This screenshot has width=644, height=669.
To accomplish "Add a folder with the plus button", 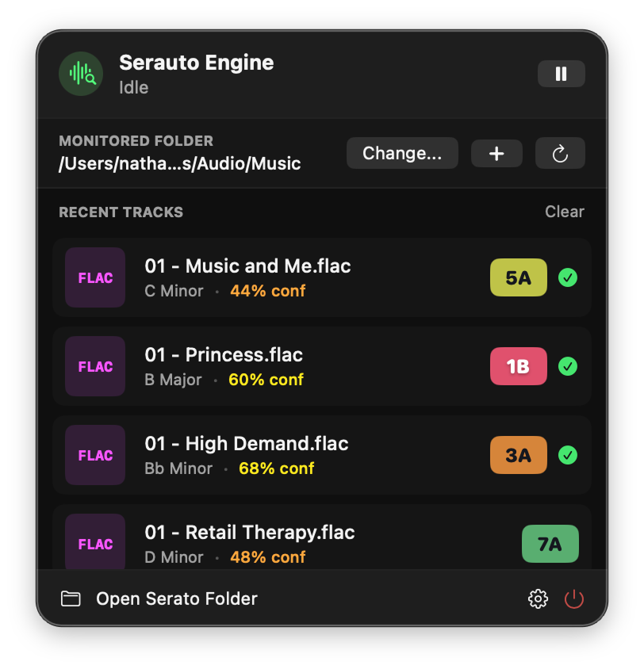I will [x=496, y=153].
